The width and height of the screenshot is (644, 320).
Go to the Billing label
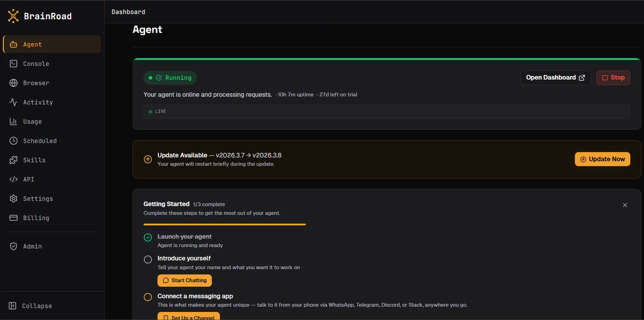(x=36, y=218)
